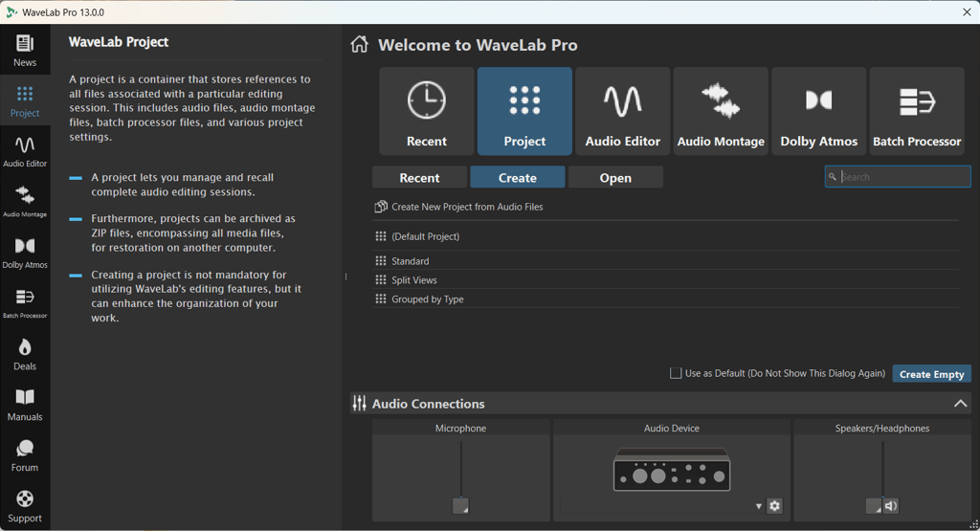Click the Home icon beside Welcome title

[x=360, y=44]
